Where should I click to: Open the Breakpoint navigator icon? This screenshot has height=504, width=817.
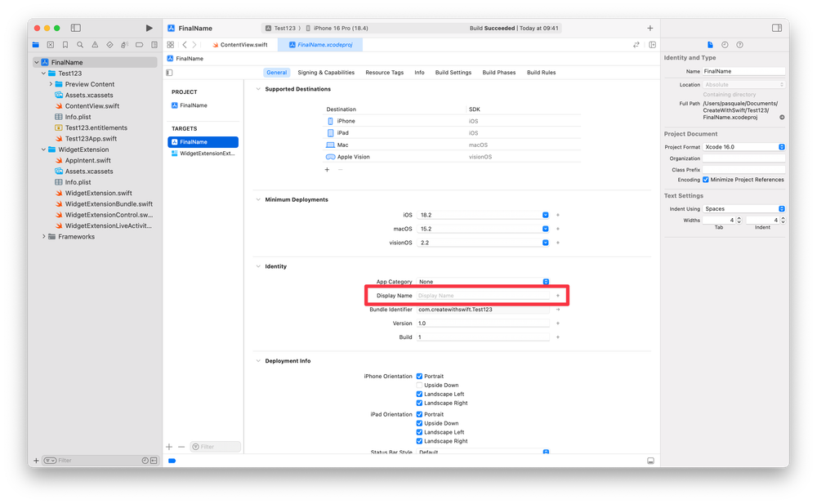(140, 44)
